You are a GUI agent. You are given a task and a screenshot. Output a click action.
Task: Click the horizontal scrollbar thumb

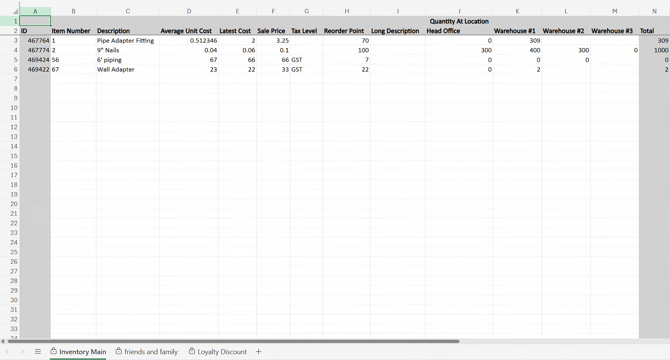point(233,341)
